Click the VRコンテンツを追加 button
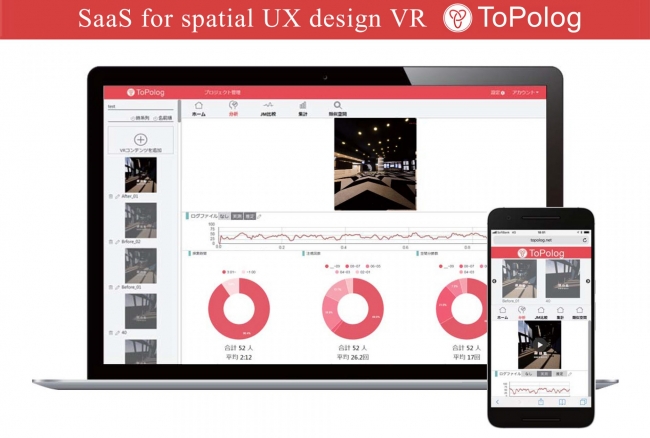The width and height of the screenshot is (650, 438). [141, 141]
